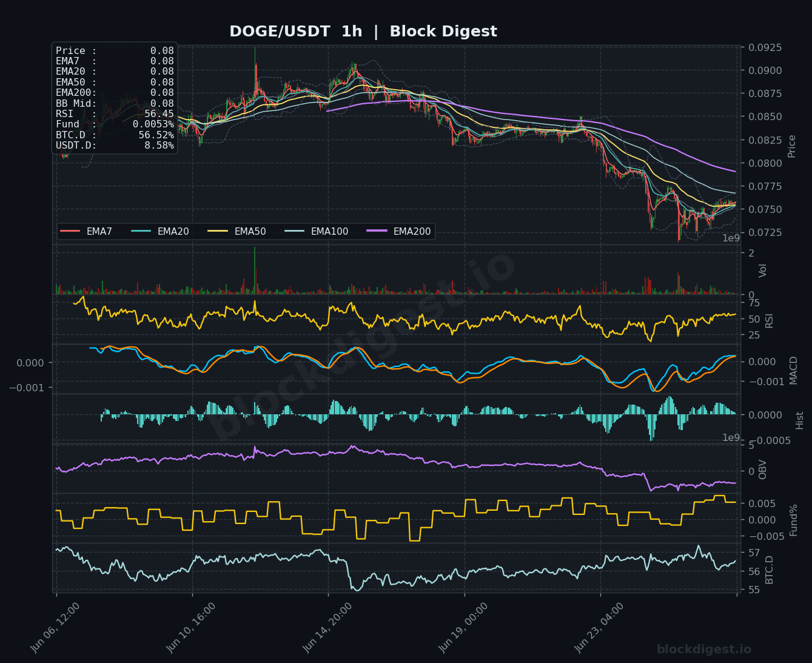Select the EMA200 row in the stats box
The height and width of the screenshot is (663, 812).
click(115, 93)
